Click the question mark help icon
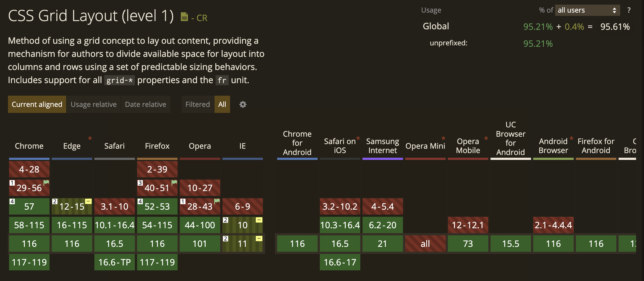Viewport: 644px width, 281px height. click(629, 10)
